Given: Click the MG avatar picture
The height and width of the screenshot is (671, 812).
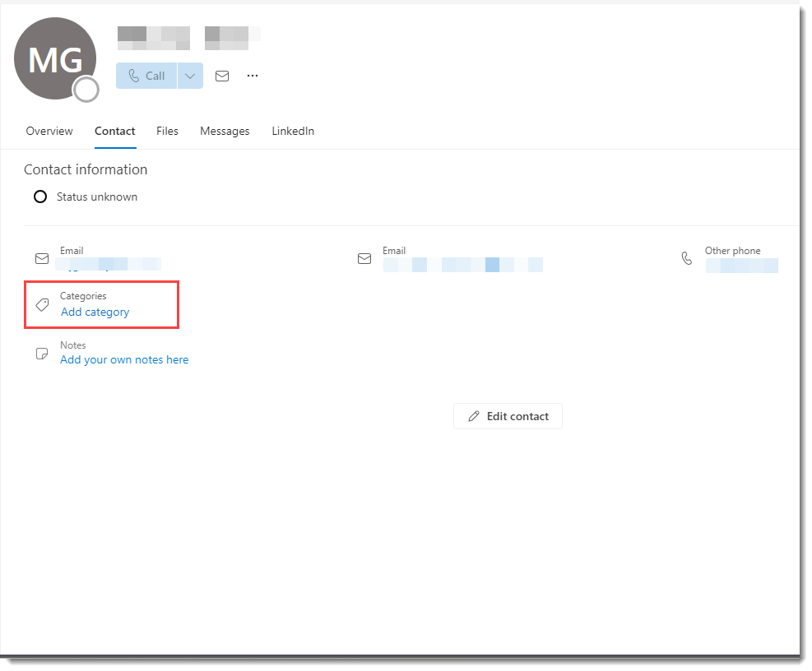Looking at the screenshot, I should tap(55, 58).
